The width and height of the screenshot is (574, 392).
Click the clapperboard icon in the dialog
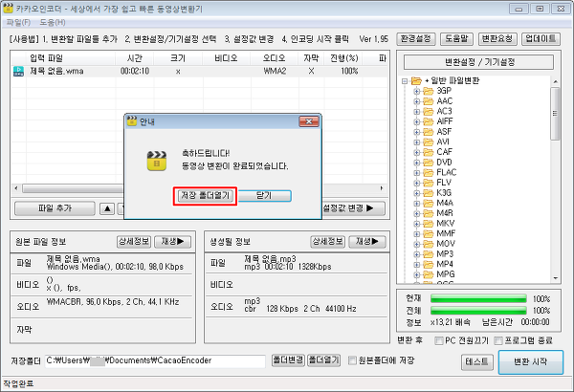(x=157, y=161)
